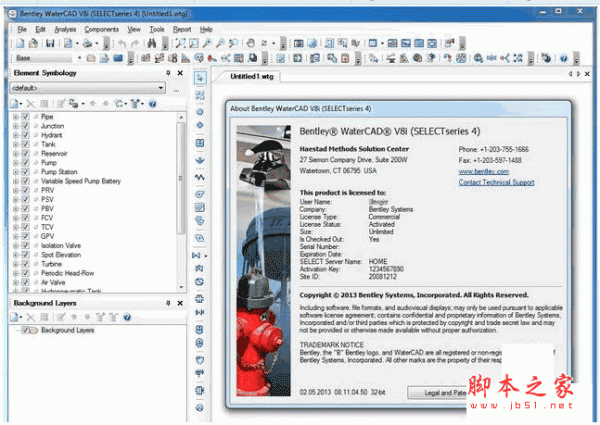
Task: Click the Open file icon
Action: coord(33,43)
